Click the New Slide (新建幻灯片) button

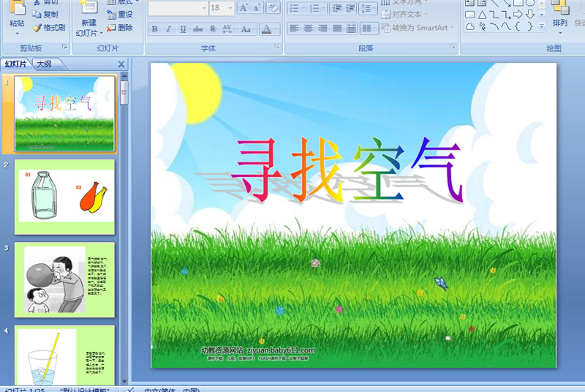pos(88,22)
